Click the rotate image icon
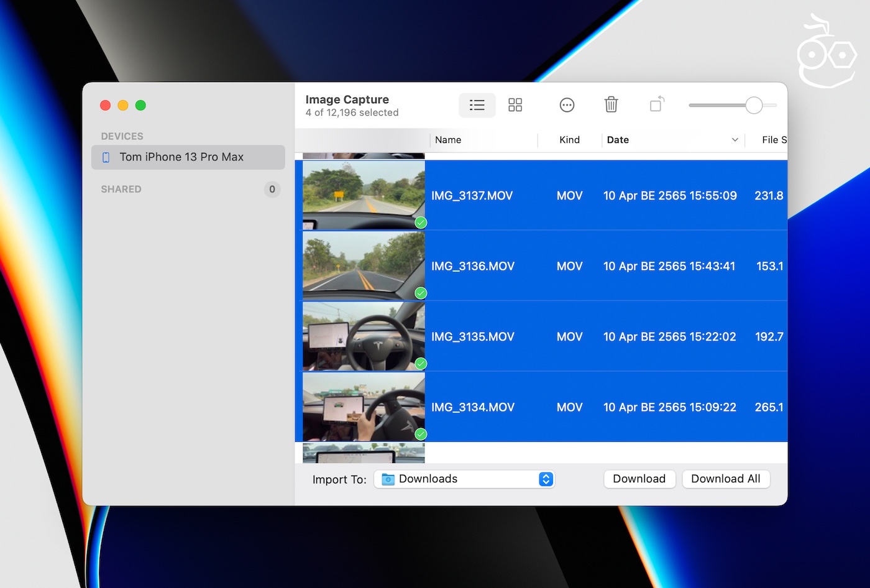Image resolution: width=870 pixels, height=588 pixels. 657,104
